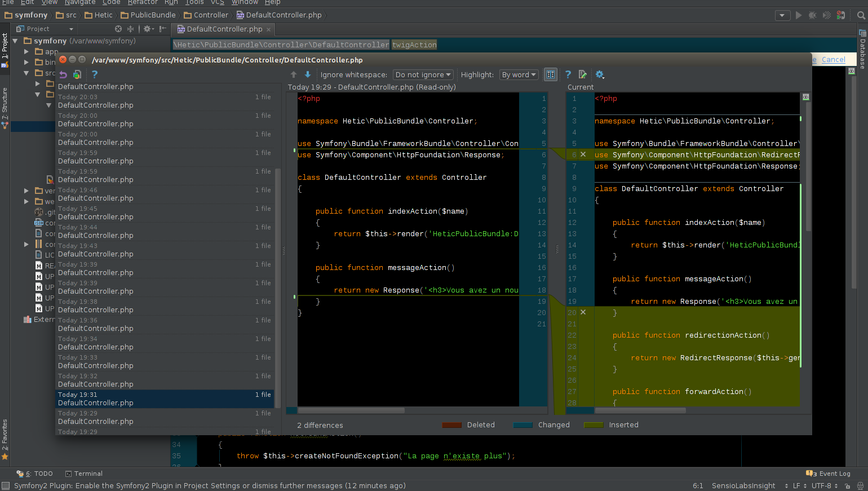Collapse the symfony project root node

click(x=15, y=41)
